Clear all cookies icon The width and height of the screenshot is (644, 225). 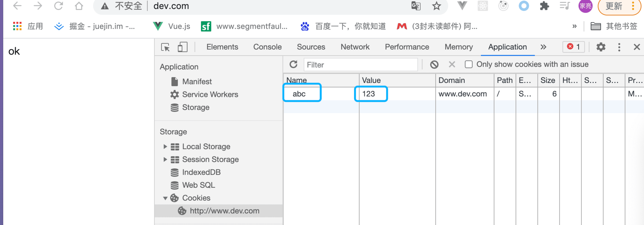point(434,65)
